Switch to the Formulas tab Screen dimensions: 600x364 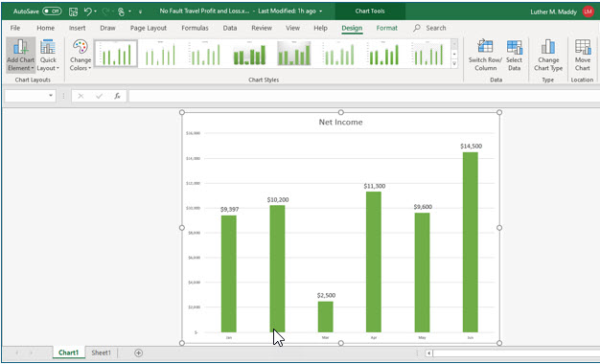pyautogui.click(x=195, y=28)
